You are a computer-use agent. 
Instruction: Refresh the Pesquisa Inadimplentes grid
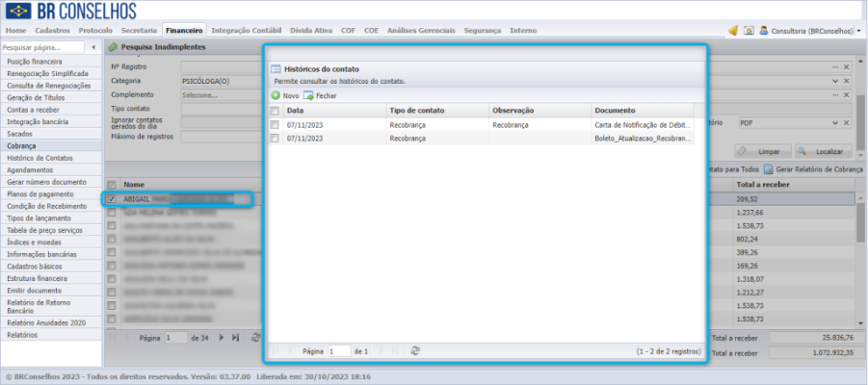click(x=255, y=338)
